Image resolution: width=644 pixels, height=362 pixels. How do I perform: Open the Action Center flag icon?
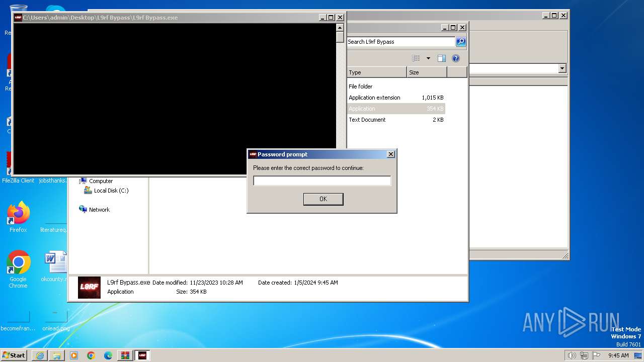pos(597,355)
